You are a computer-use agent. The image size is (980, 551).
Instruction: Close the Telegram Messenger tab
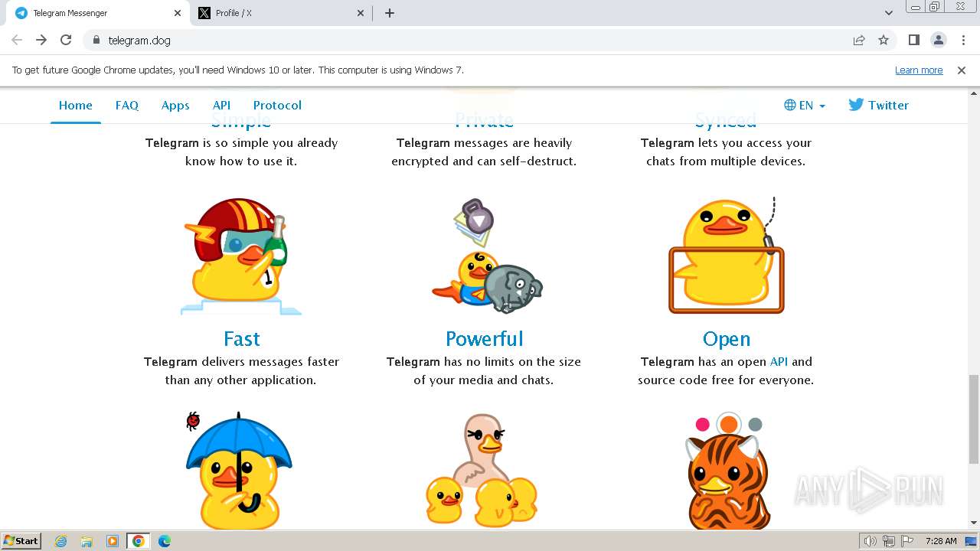pyautogui.click(x=178, y=13)
